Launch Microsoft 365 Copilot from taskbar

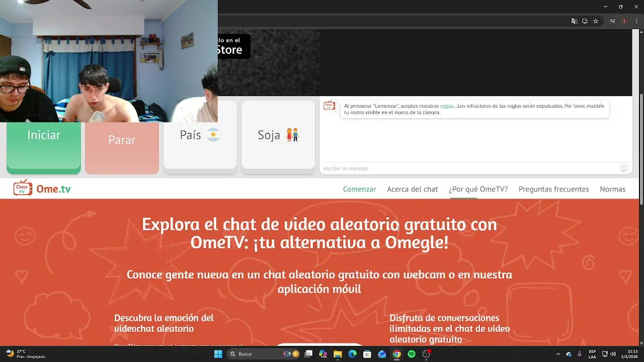323,354
